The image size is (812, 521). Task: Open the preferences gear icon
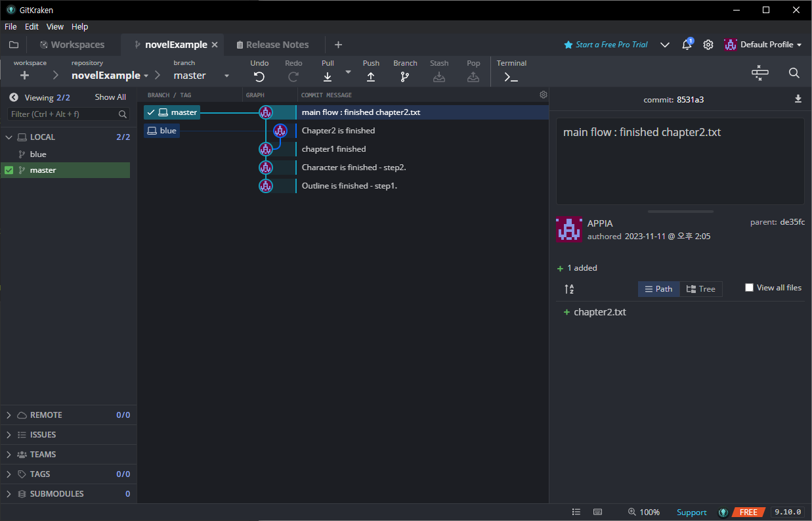(708, 45)
